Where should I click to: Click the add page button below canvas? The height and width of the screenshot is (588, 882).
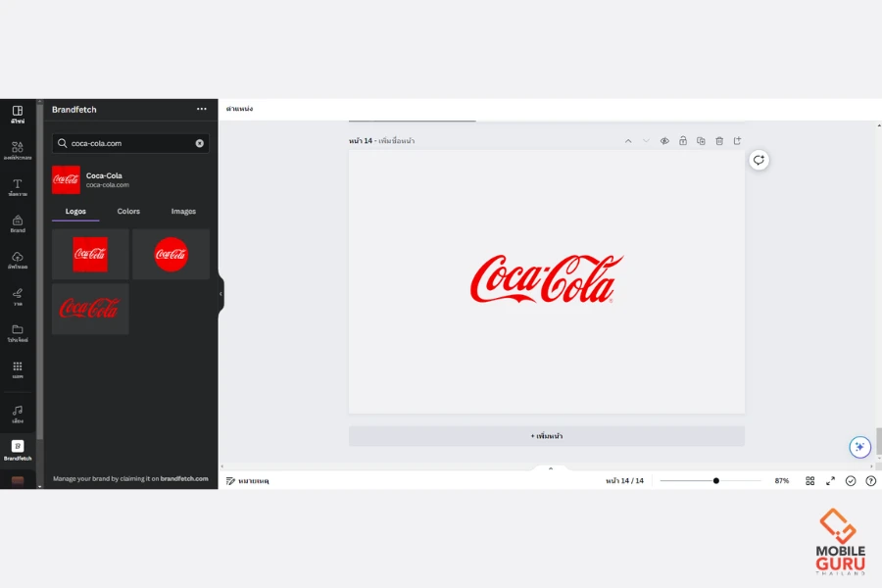tap(547, 436)
